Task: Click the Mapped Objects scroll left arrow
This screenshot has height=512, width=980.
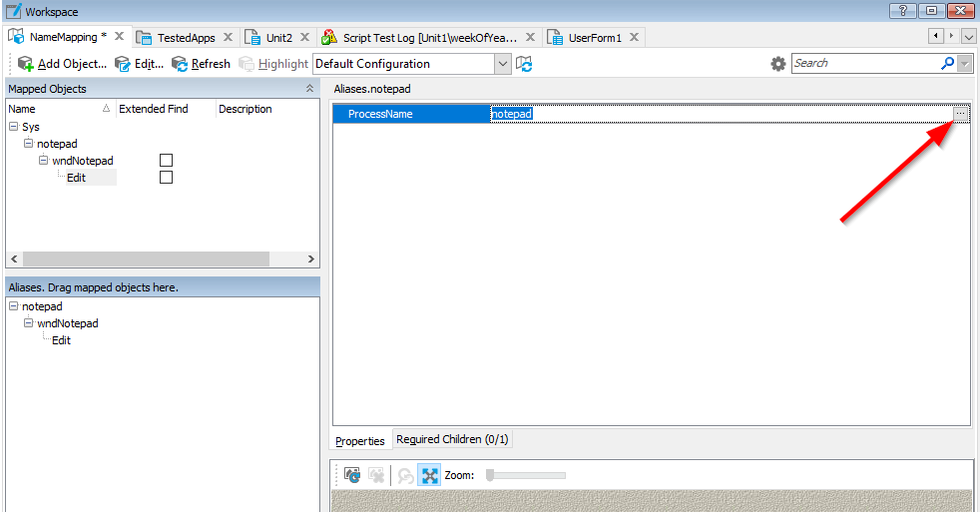Action: pos(14,258)
